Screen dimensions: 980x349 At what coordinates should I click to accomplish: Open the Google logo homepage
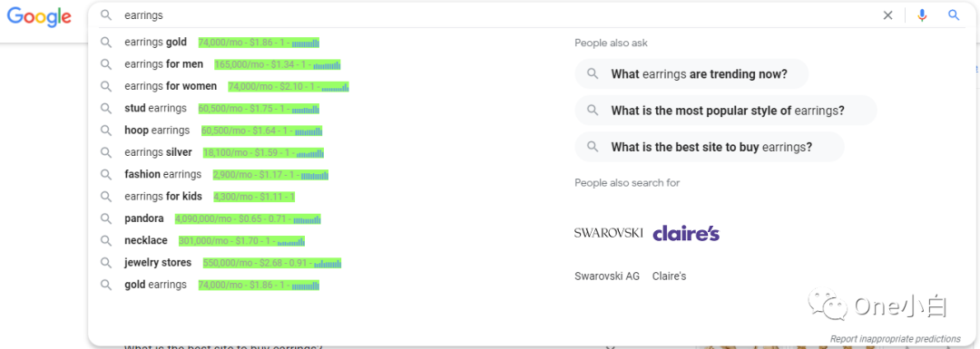pos(39,17)
